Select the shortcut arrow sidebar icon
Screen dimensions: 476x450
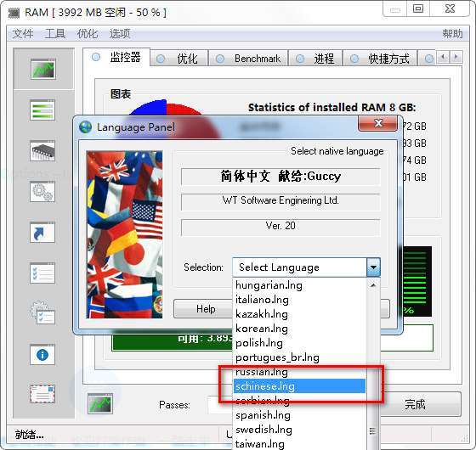coord(42,233)
